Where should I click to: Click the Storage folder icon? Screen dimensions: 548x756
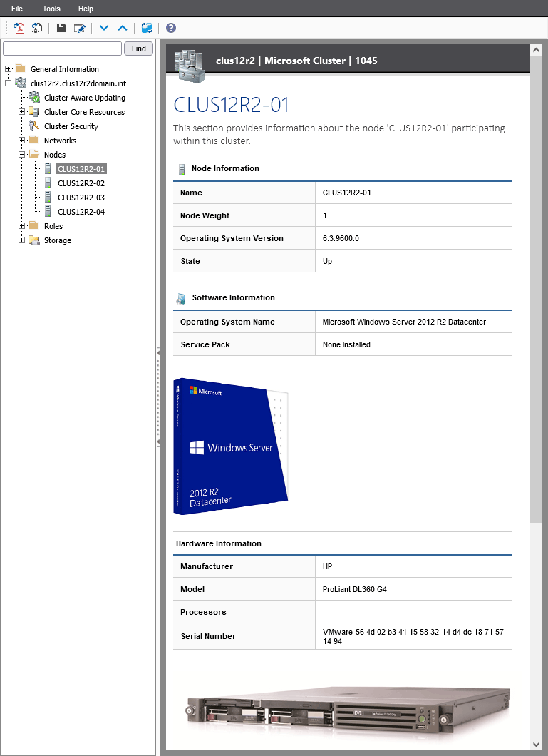(x=34, y=240)
